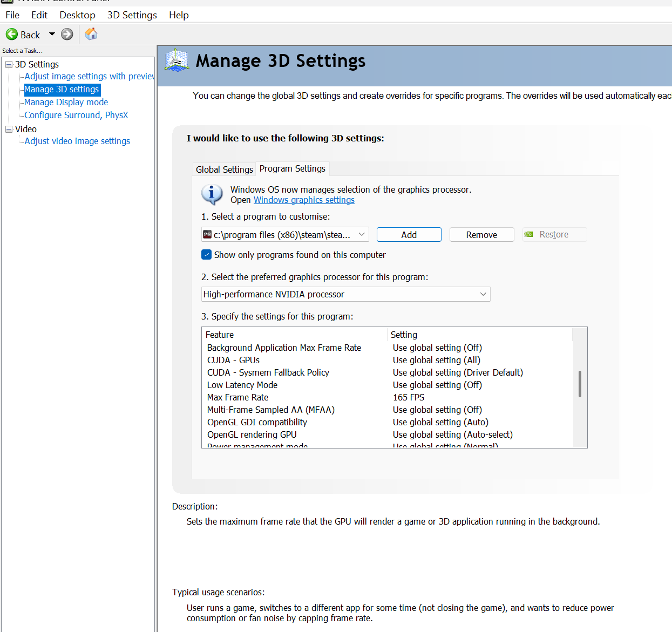Click the NVIDIA logo on Restore button
The width and height of the screenshot is (672, 632).
tap(529, 234)
